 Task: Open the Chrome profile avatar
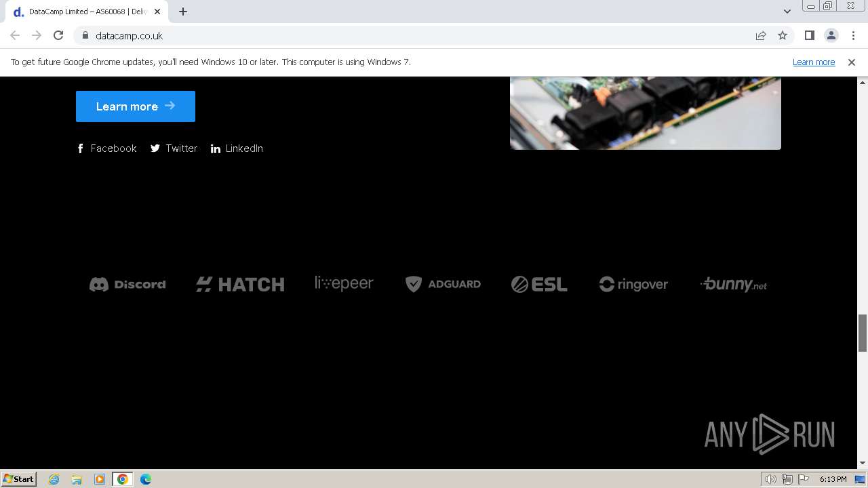[x=831, y=35]
